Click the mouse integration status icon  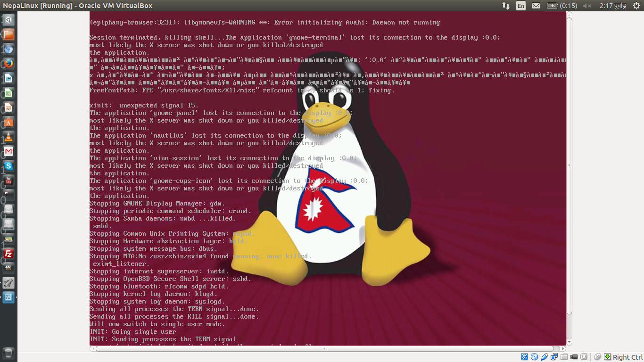click(x=597, y=357)
